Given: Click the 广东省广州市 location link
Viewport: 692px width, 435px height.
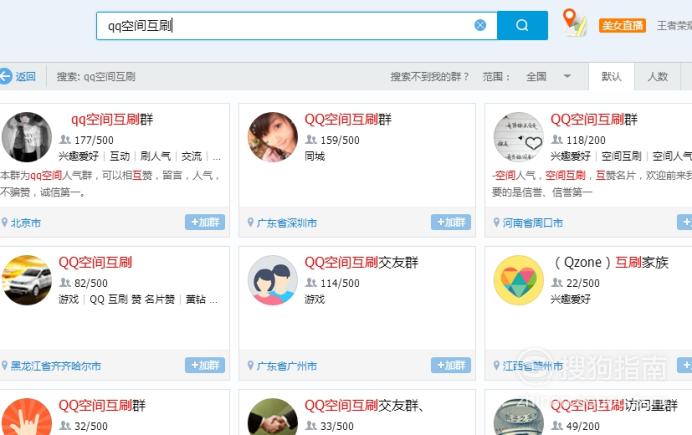Looking at the screenshot, I should (287, 366).
